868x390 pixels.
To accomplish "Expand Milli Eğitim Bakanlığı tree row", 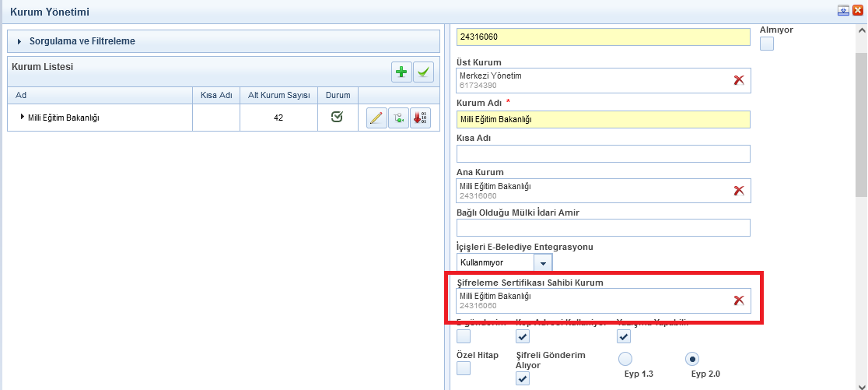I will click(23, 118).
